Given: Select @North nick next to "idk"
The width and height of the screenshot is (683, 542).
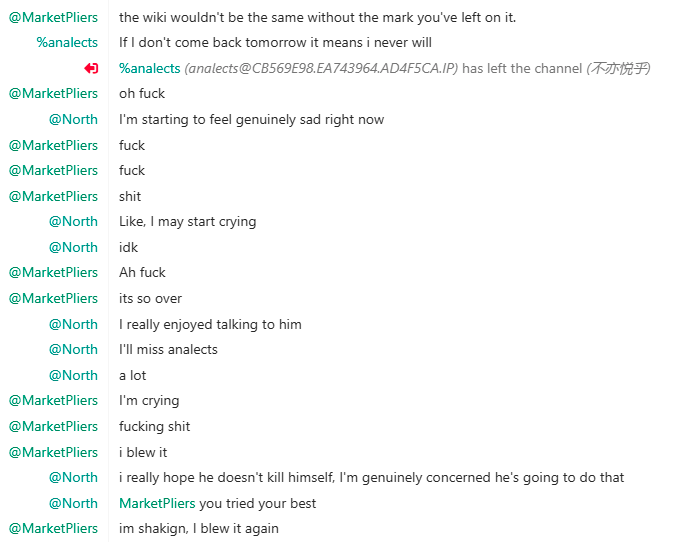Looking at the screenshot, I should click(x=73, y=247).
